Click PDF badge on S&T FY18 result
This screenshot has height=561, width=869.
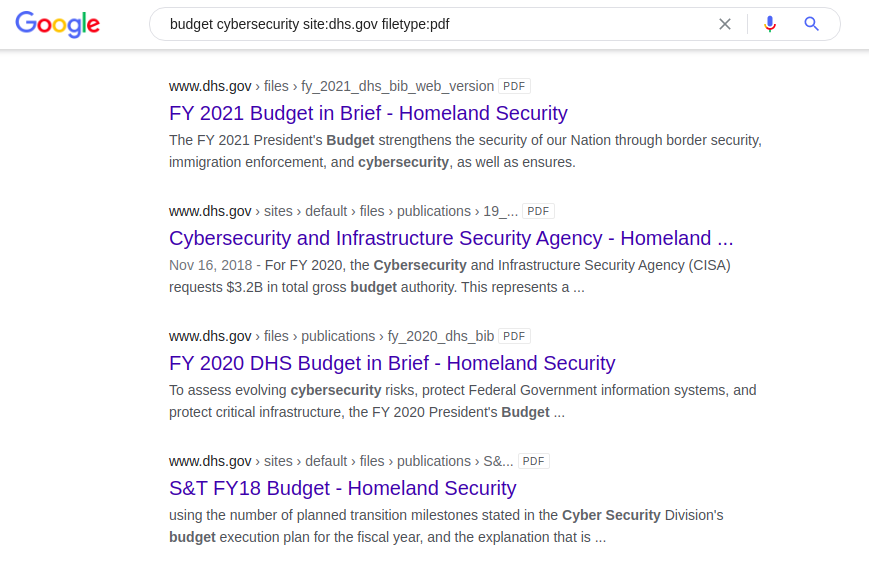533,461
